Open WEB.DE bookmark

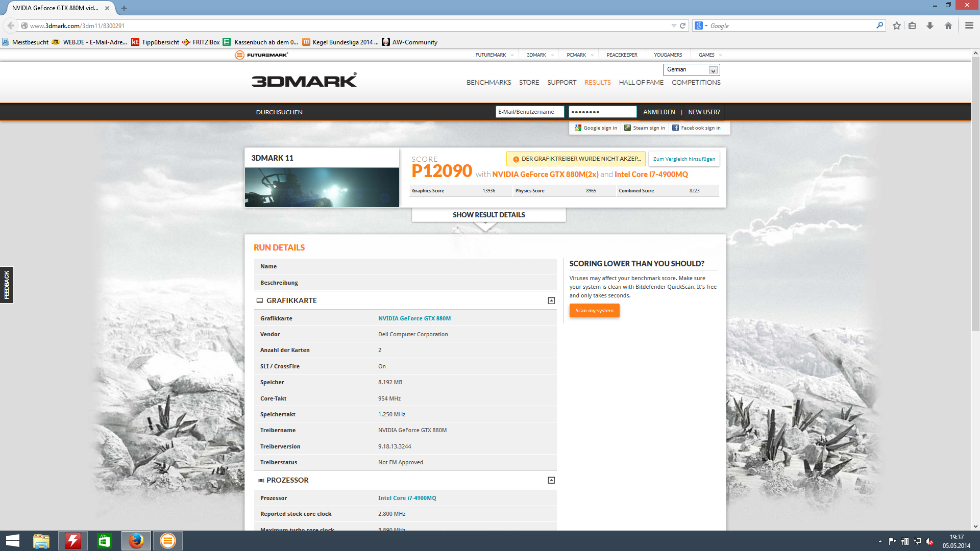pyautogui.click(x=89, y=42)
